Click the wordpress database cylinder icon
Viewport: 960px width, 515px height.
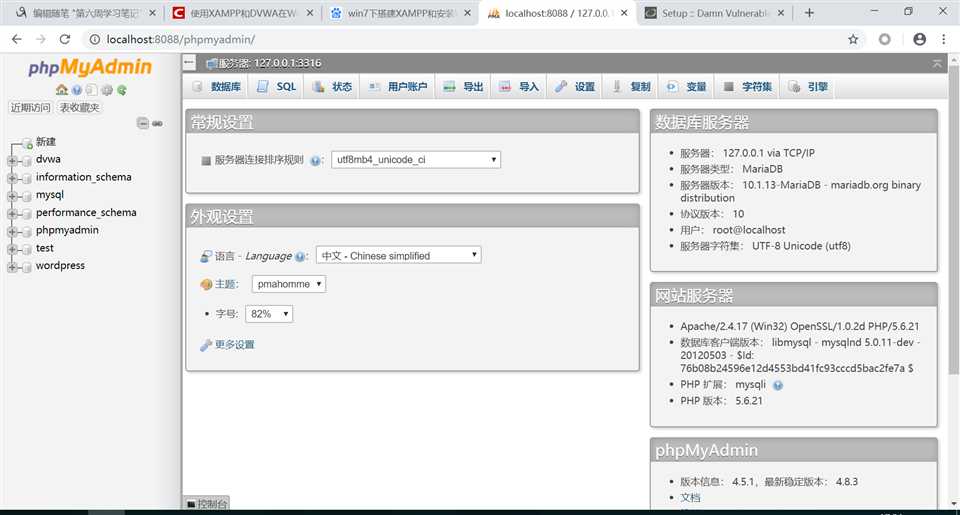[26, 267]
